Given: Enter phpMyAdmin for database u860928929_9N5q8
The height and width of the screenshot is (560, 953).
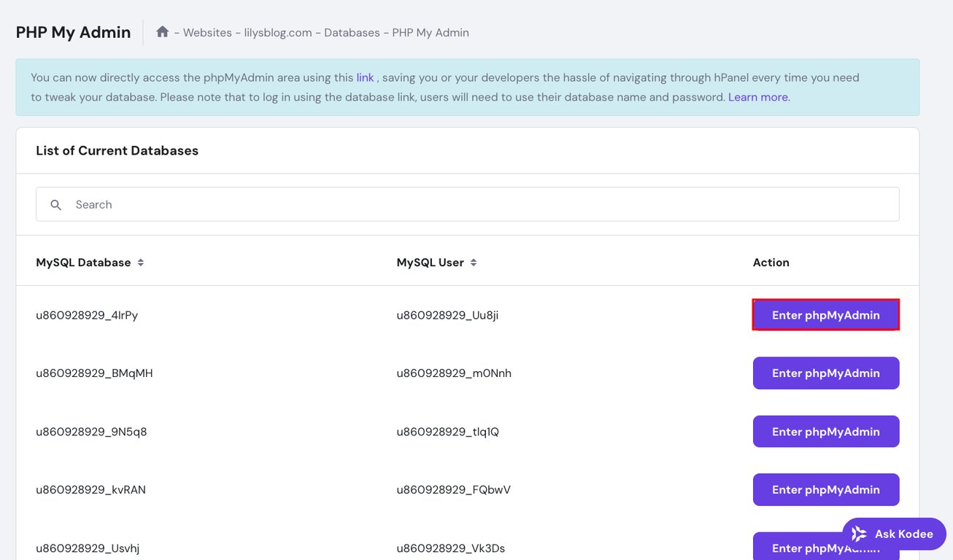Looking at the screenshot, I should [825, 431].
